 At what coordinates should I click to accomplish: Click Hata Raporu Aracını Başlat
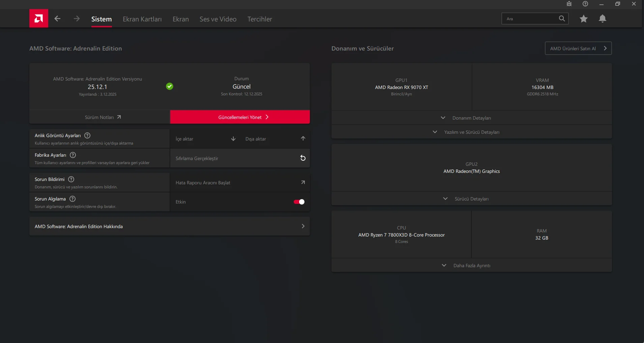click(x=240, y=183)
